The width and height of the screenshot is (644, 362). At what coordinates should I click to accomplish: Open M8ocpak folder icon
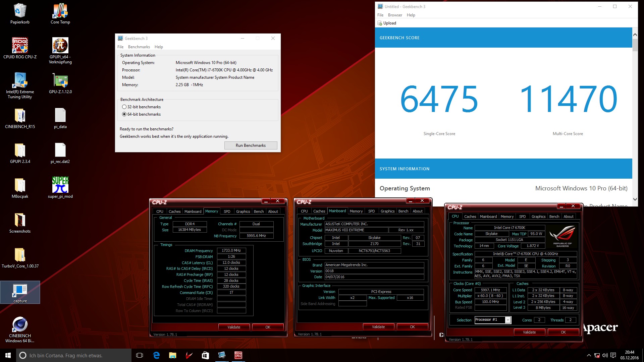point(20,188)
